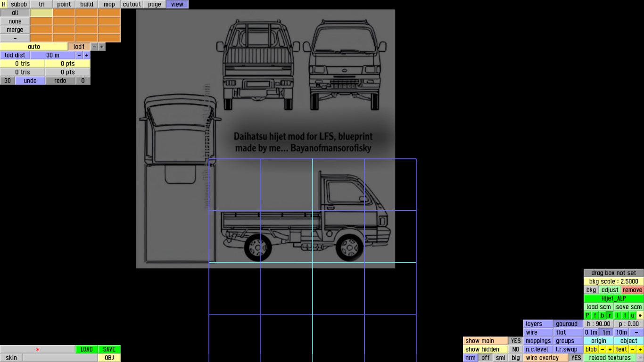Open the subob tab
644x362 pixels.
click(19, 4)
